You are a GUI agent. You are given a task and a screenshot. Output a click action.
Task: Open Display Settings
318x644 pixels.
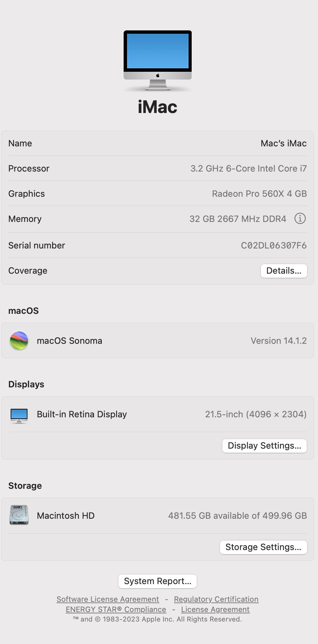click(x=264, y=446)
